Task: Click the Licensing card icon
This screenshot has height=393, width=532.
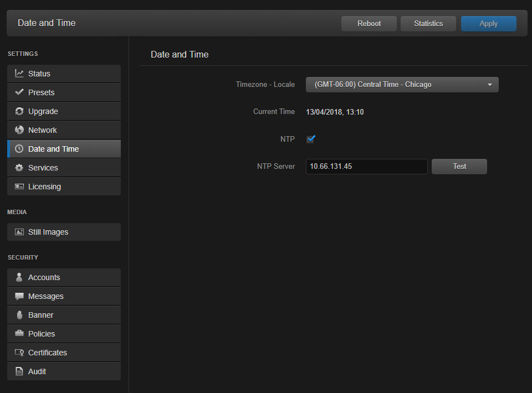Action: (x=19, y=187)
